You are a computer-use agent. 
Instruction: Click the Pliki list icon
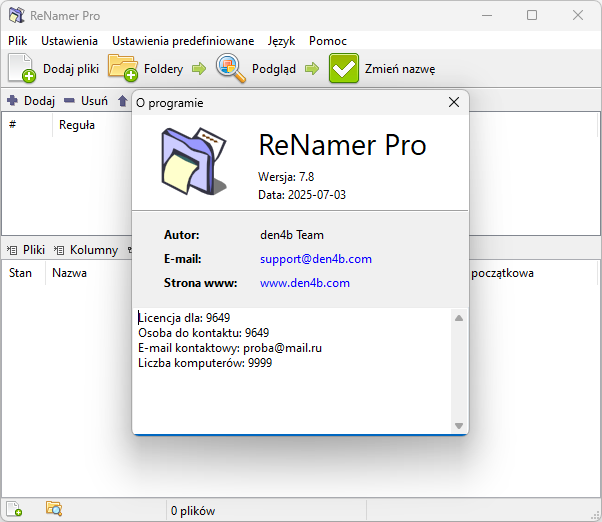pyautogui.click(x=12, y=250)
